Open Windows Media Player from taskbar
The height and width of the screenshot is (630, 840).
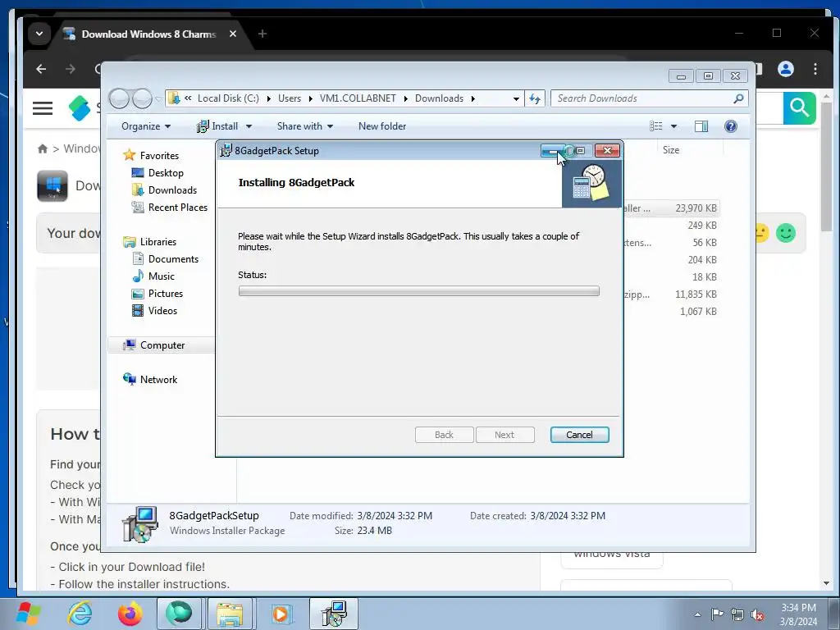[x=281, y=614]
